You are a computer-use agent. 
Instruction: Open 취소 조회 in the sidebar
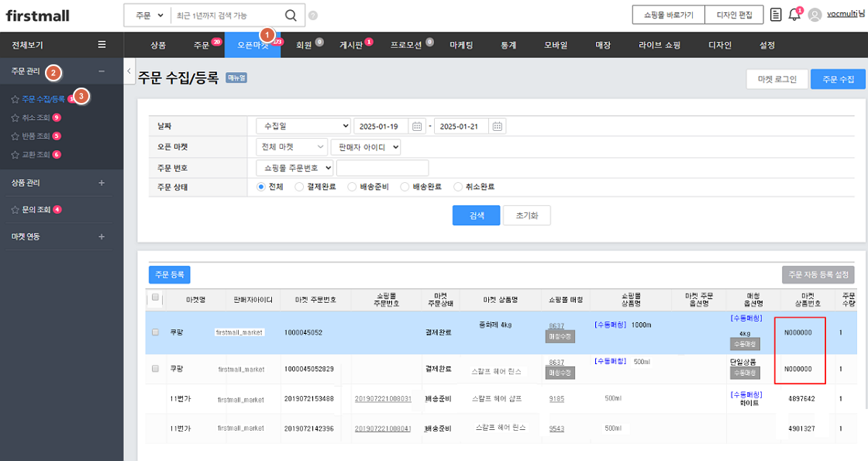click(x=36, y=118)
